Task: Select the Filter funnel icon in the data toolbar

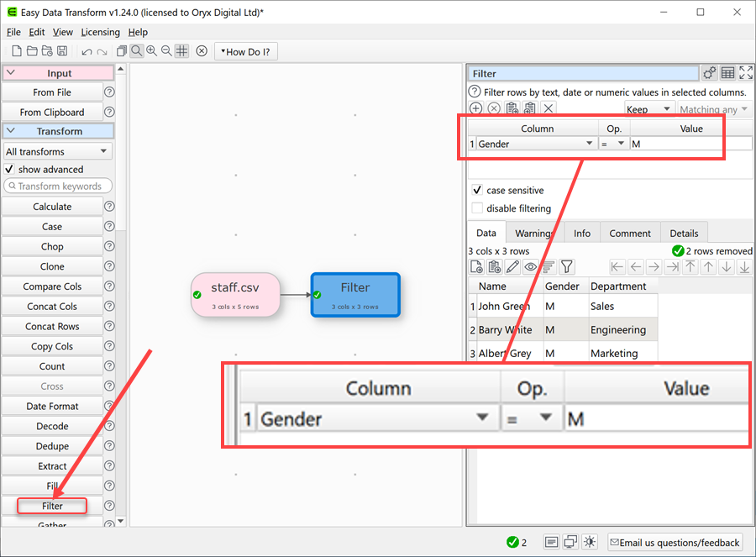Action: point(568,266)
